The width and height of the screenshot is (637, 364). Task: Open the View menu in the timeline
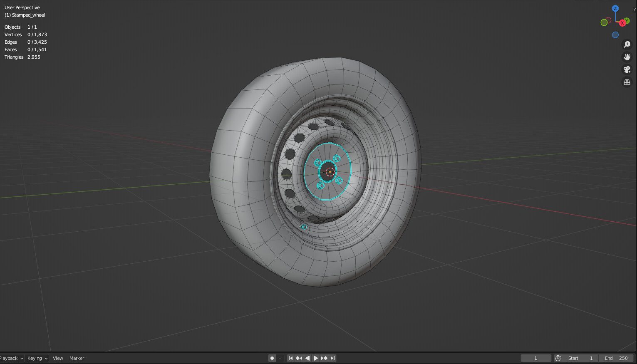tap(58, 358)
